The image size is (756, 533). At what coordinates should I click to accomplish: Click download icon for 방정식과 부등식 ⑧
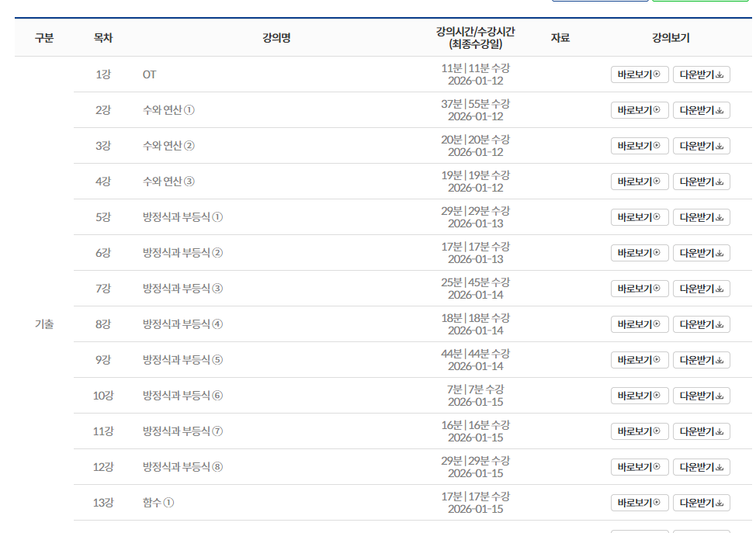click(x=720, y=467)
